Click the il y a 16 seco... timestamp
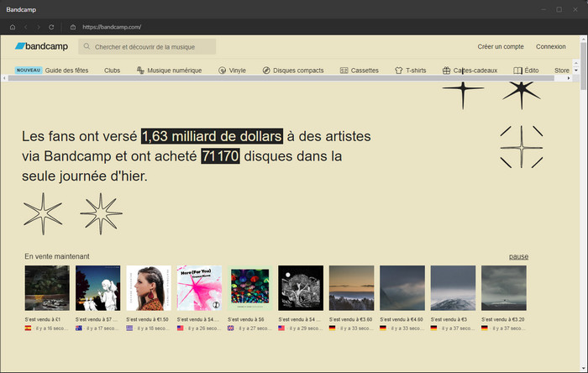The width and height of the screenshot is (588, 373). [x=52, y=328]
